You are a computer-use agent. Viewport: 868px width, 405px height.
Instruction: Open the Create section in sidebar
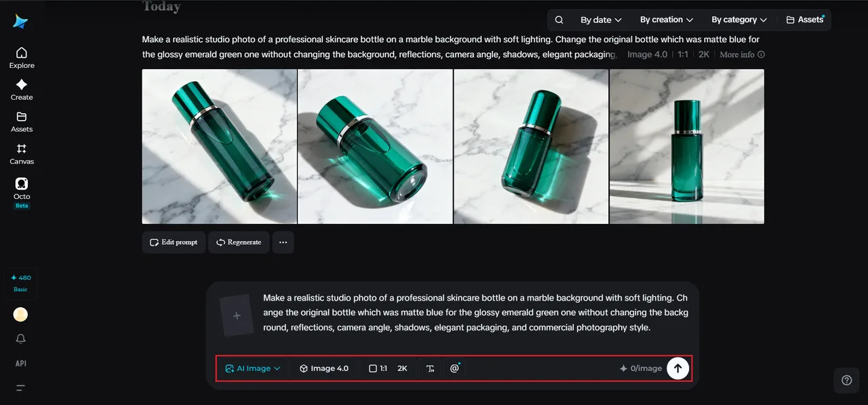[x=22, y=90]
